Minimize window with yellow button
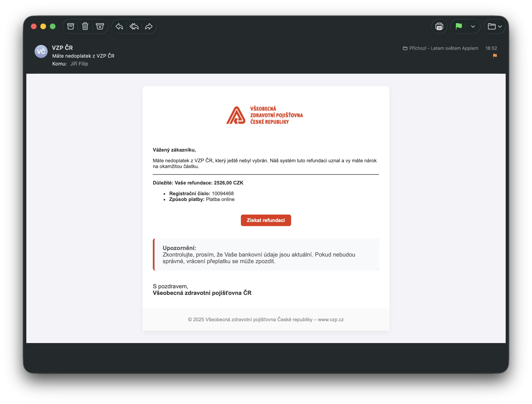 coord(43,26)
